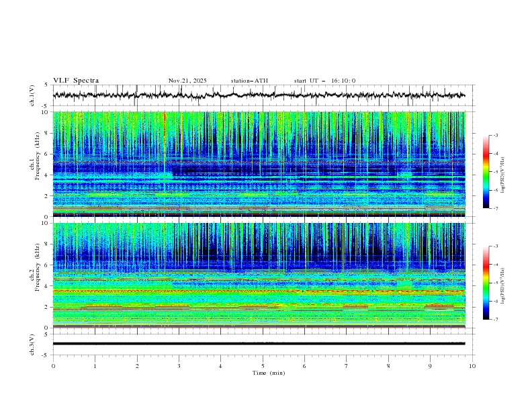This screenshot has height=411, width=532.
Task: Select the "start UT = 16:10:0" text
Action: [324, 81]
